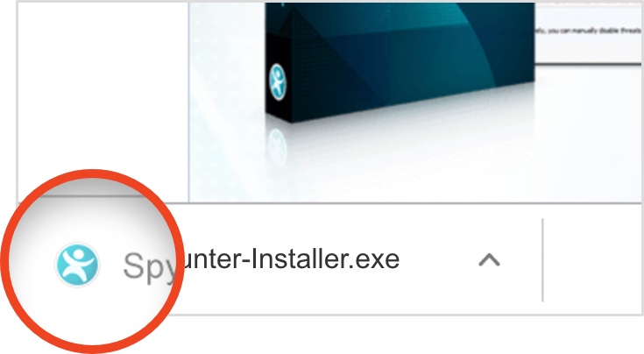Click the '.exe' extension of the filename

(377, 261)
